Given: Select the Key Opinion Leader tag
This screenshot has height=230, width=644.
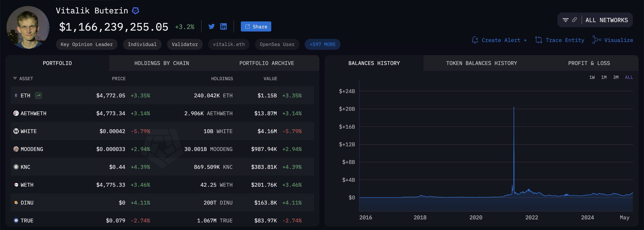Looking at the screenshot, I should (87, 44).
